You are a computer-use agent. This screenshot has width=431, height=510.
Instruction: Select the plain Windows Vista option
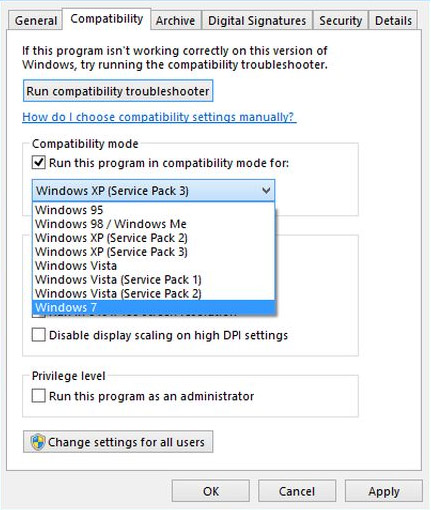tap(154, 266)
